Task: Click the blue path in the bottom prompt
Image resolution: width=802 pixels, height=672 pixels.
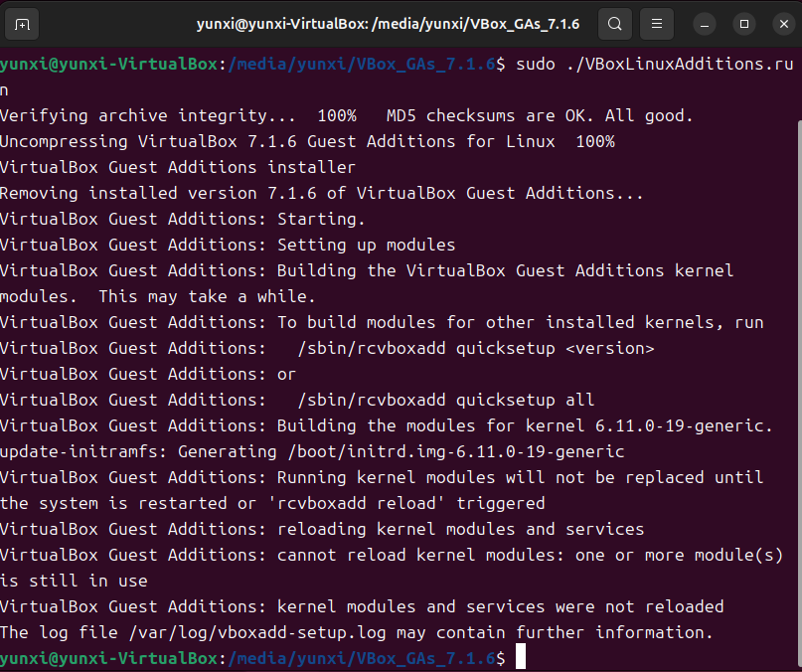Action: tap(361, 658)
